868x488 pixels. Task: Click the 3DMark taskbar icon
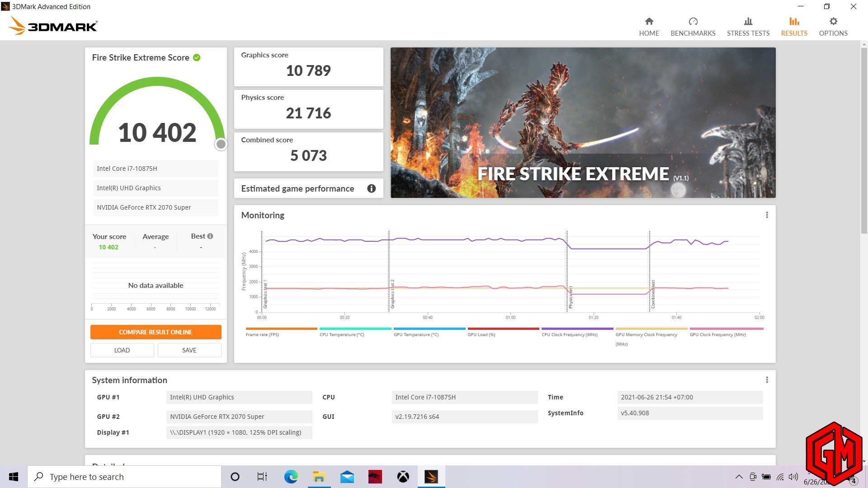point(431,477)
